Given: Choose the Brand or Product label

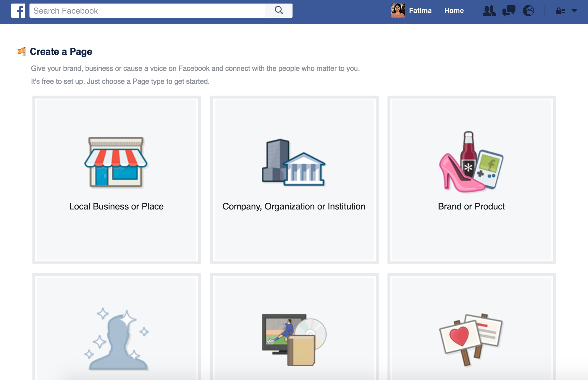Looking at the screenshot, I should (471, 207).
